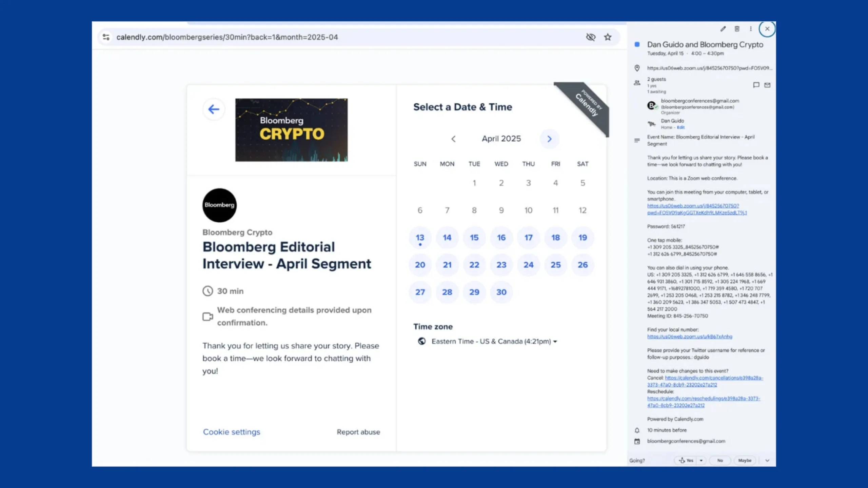
Task: Click '10 minutes before' reminder text
Action: coord(667,430)
